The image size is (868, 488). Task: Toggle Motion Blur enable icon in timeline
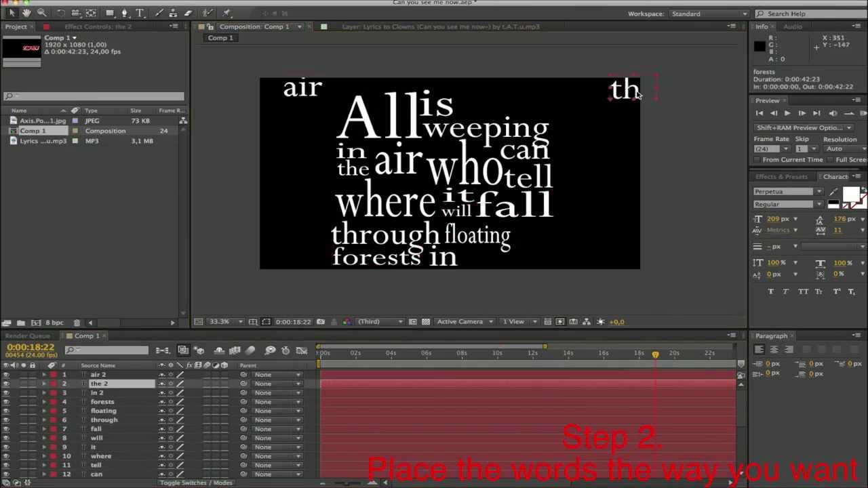click(250, 350)
